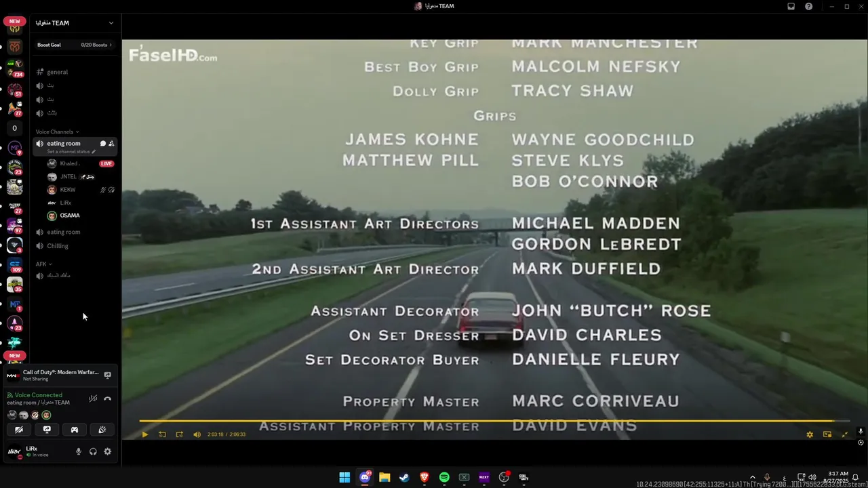Open chat icon of active eating room

click(x=103, y=144)
